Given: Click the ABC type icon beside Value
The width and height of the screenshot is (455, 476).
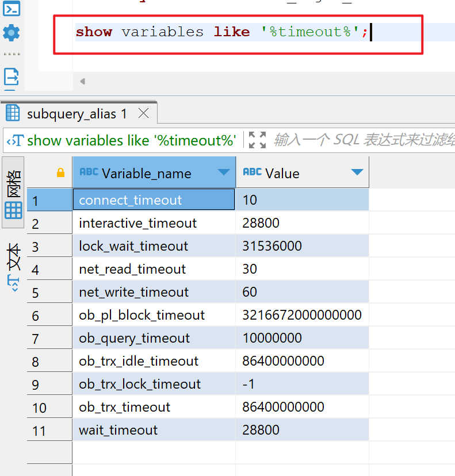Looking at the screenshot, I should [253, 172].
